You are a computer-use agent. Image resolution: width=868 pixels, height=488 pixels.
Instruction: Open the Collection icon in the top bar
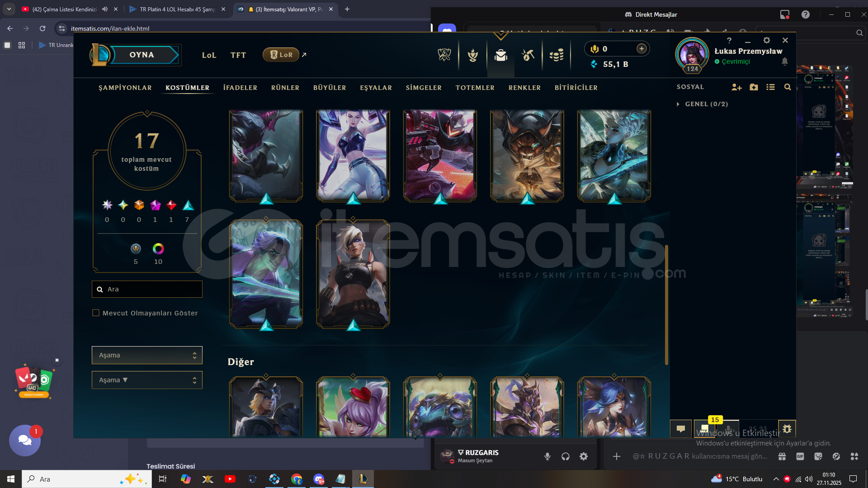(500, 56)
